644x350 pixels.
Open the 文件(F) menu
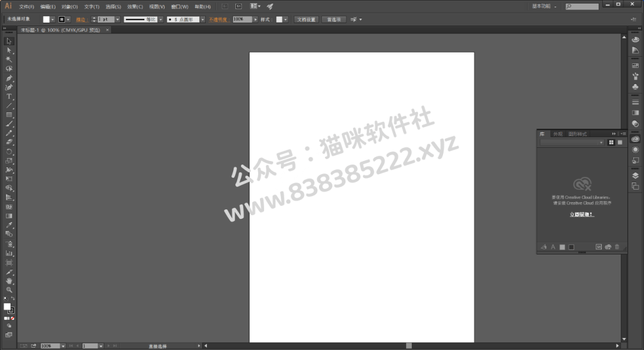[26, 7]
